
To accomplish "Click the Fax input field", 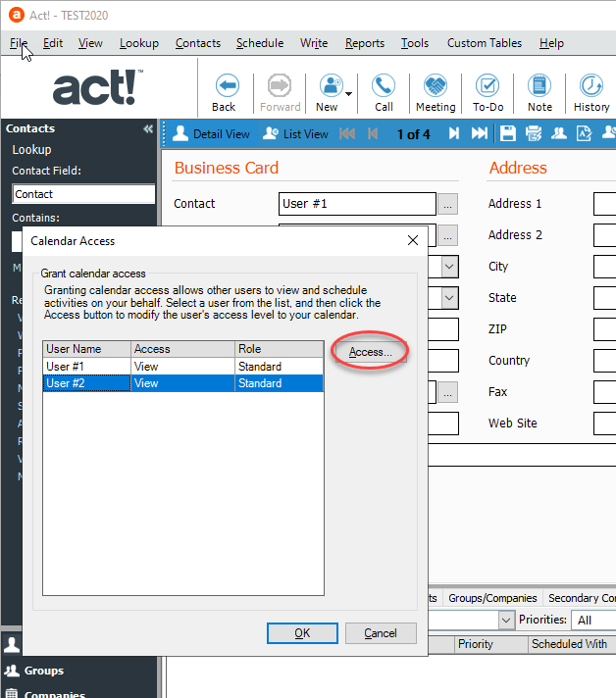I will click(605, 392).
